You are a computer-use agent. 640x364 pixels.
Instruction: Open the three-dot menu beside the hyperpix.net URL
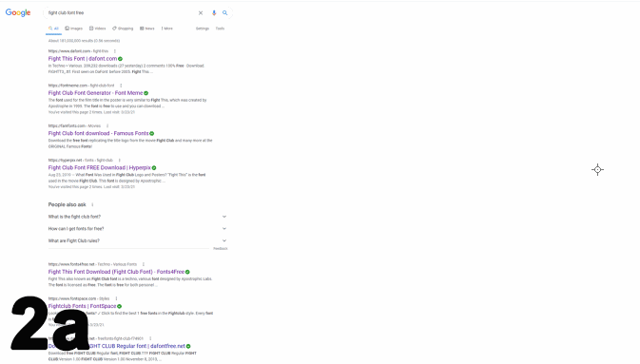pos(119,161)
